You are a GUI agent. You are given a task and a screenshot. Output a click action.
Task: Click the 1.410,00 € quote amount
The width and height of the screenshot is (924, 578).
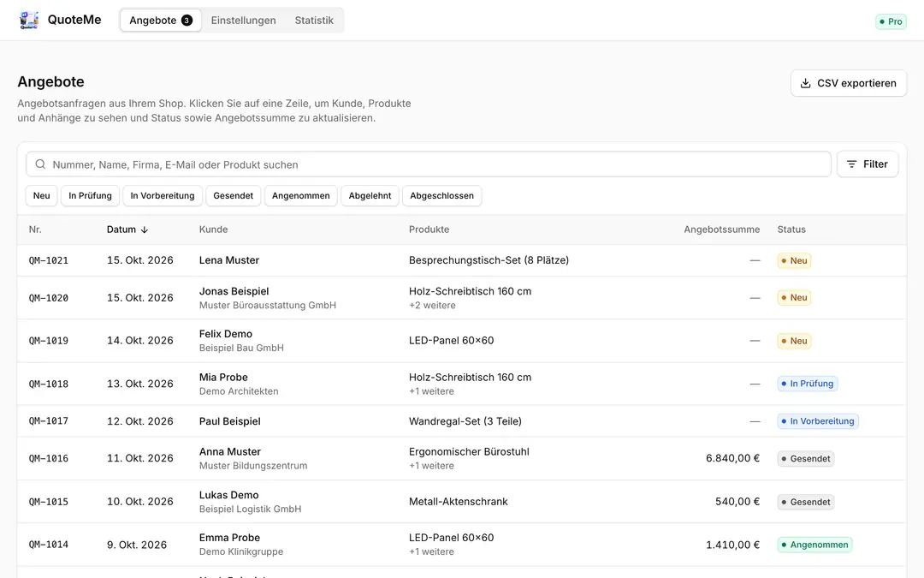pos(732,545)
